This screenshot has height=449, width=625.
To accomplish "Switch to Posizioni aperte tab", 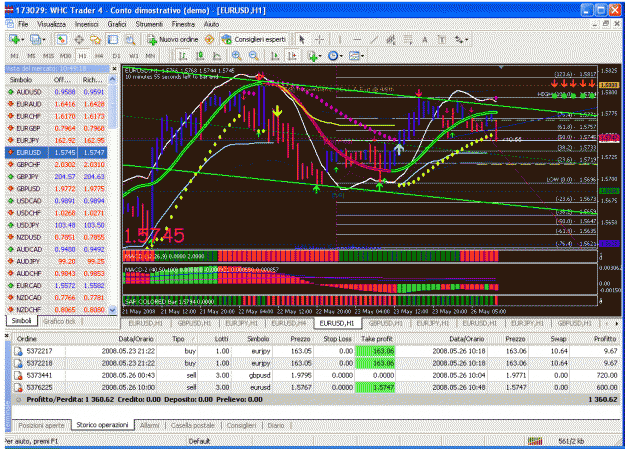I will (x=41, y=425).
